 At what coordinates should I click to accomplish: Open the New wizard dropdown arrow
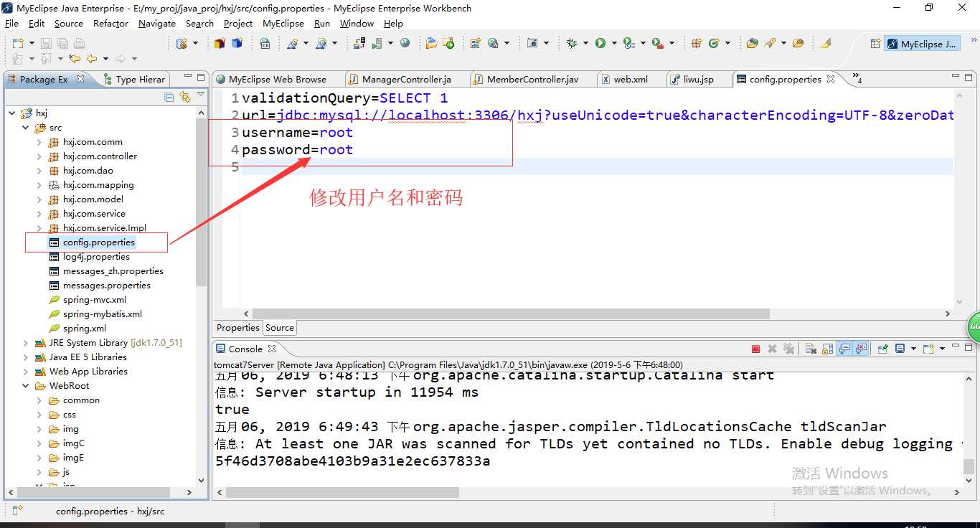[x=31, y=44]
